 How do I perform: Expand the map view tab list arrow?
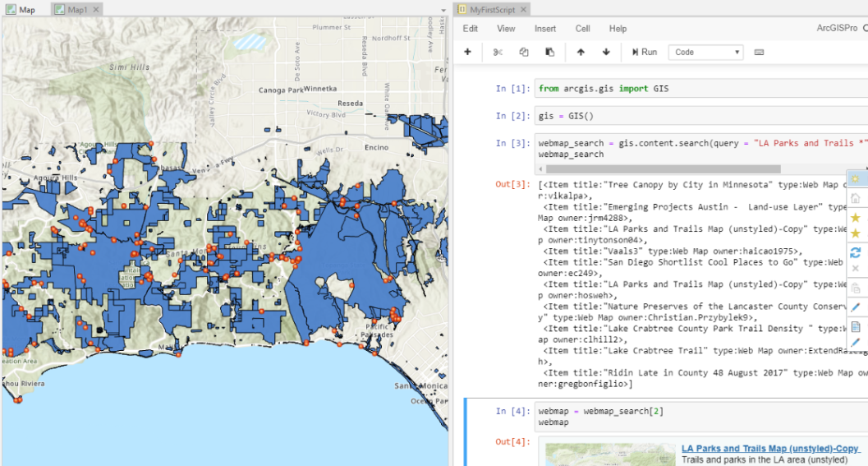[444, 10]
